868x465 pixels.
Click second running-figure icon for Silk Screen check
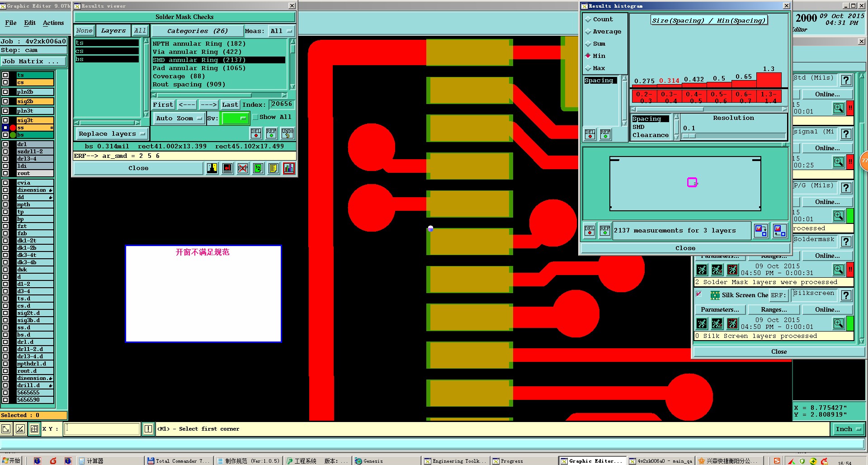click(x=717, y=323)
